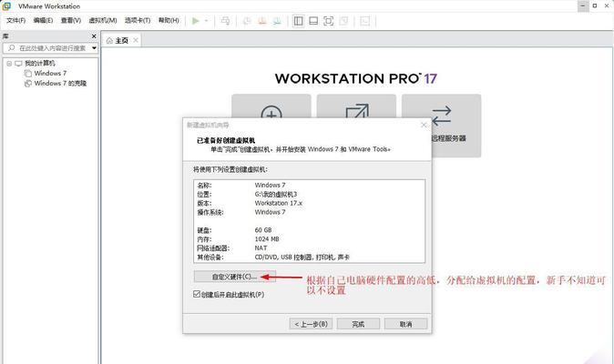Click the create new virtual machine plus tile
The height and width of the screenshot is (364, 614).
(x=271, y=106)
